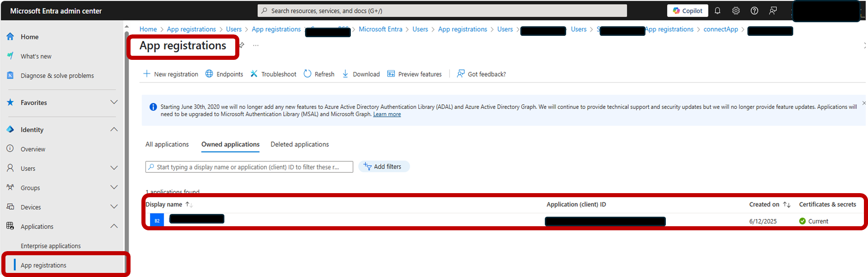Open Endpoints
The height and width of the screenshot is (277, 868).
click(224, 74)
